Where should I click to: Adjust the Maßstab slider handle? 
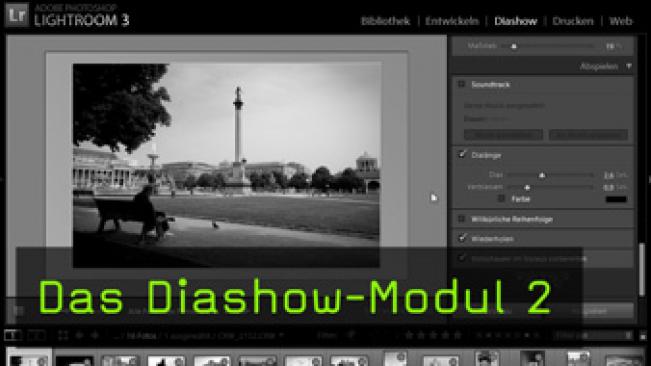[514, 46]
